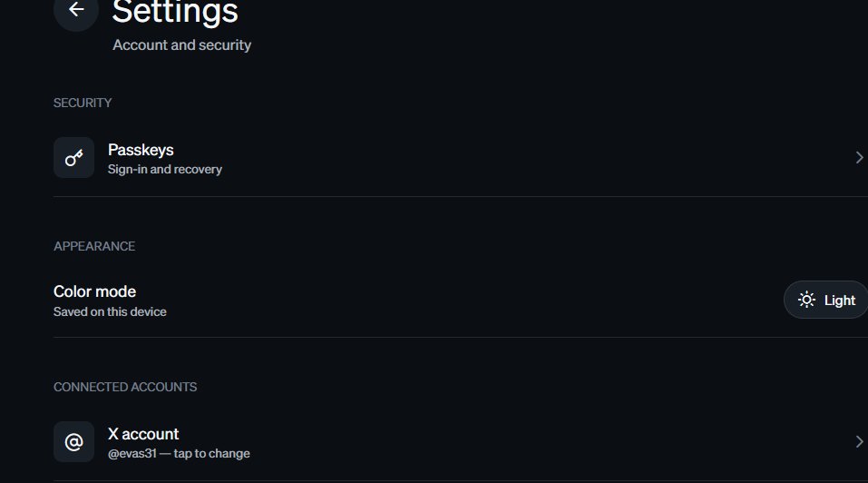Screen dimensions: 868x483
Task: Click the word 'Light' in mode button
Action: (840, 301)
